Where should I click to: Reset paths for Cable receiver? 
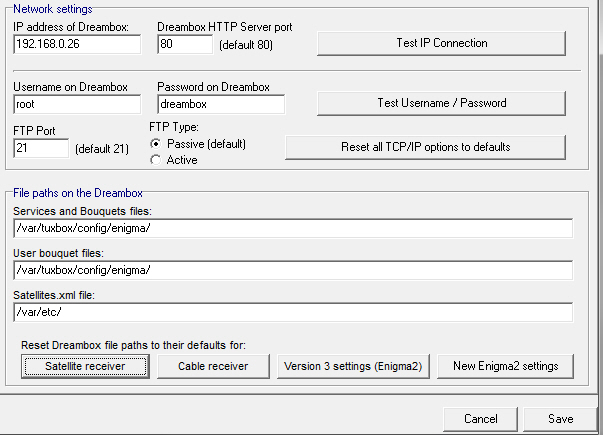pos(213,367)
